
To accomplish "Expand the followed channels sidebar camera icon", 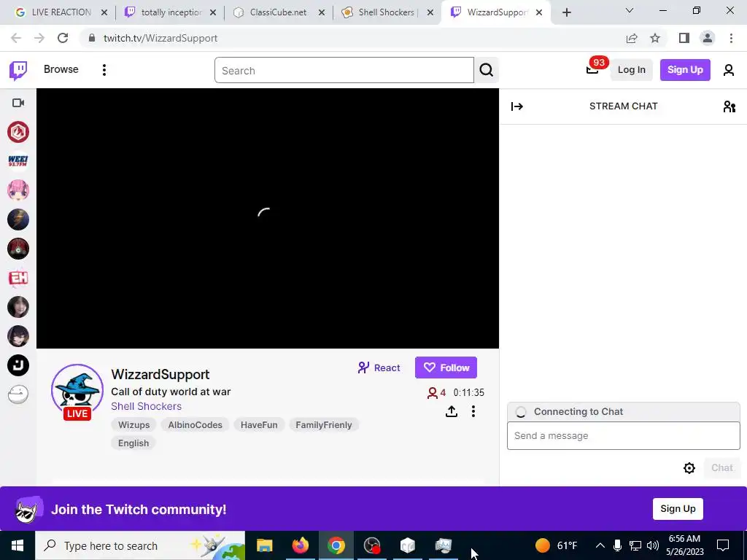I will point(18,103).
